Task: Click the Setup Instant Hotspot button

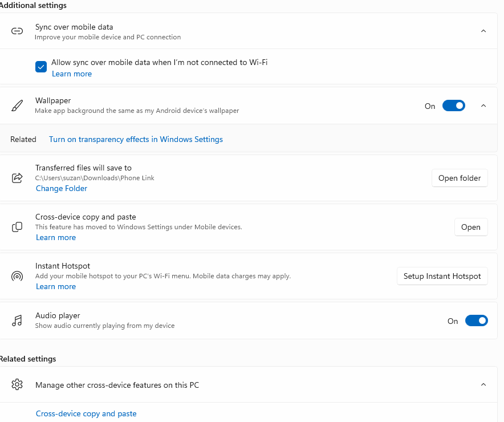Action: [x=442, y=277]
